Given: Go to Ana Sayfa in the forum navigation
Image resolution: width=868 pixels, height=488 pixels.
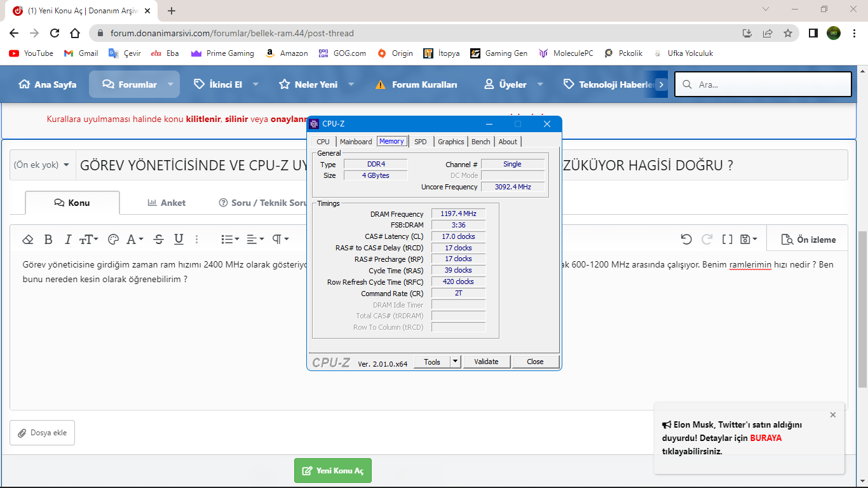Looking at the screenshot, I should [x=48, y=85].
